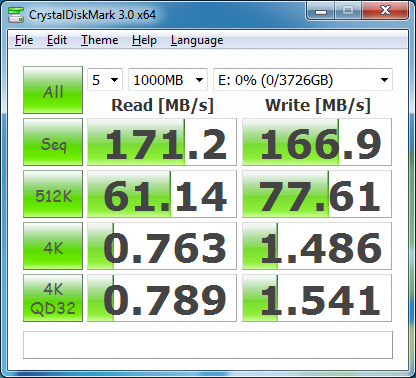The image size is (416, 378).
Task: Select 4K write result 1.486
Action: [317, 246]
